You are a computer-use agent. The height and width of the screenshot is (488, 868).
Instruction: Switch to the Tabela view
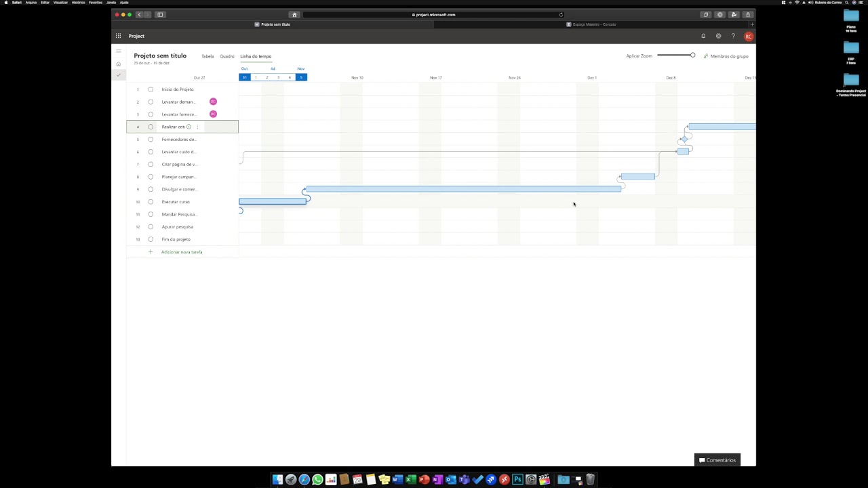tap(208, 56)
